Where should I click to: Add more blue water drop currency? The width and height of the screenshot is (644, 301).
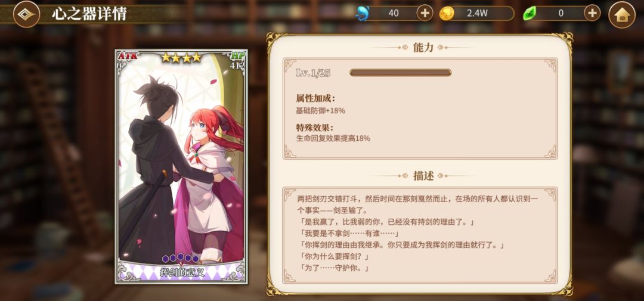[x=425, y=13]
